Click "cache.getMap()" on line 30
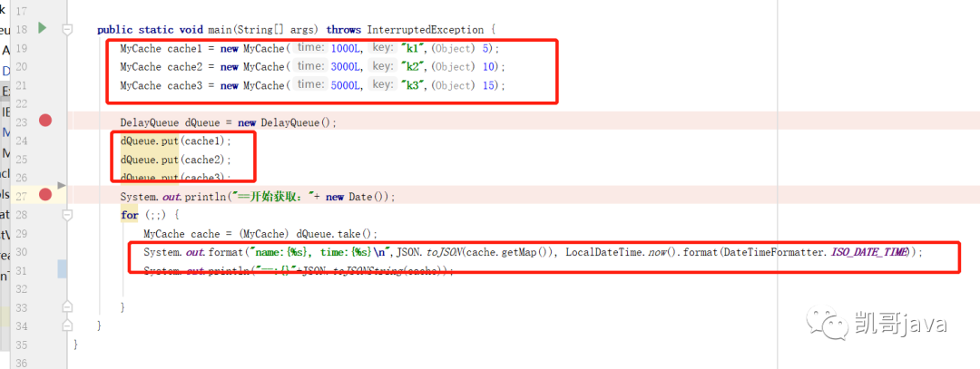This screenshot has height=369, width=980. [x=509, y=252]
